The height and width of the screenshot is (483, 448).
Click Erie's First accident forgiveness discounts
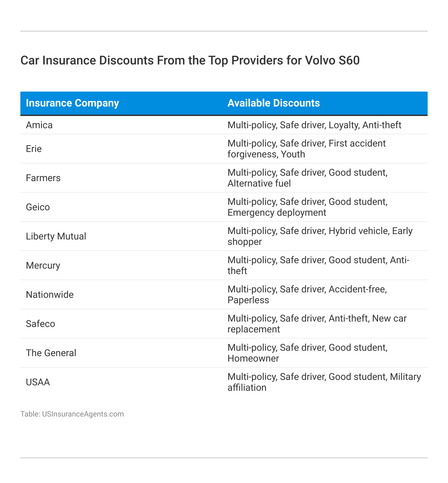tap(306, 149)
